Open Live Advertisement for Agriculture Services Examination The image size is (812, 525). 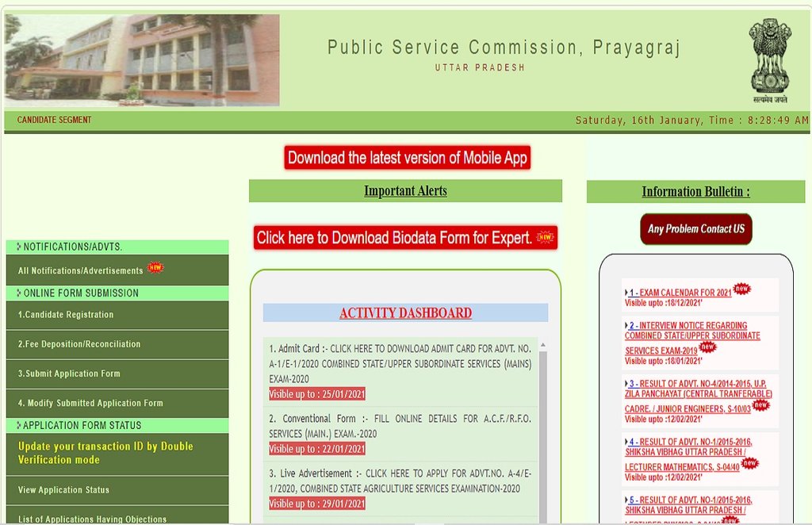coord(400,481)
